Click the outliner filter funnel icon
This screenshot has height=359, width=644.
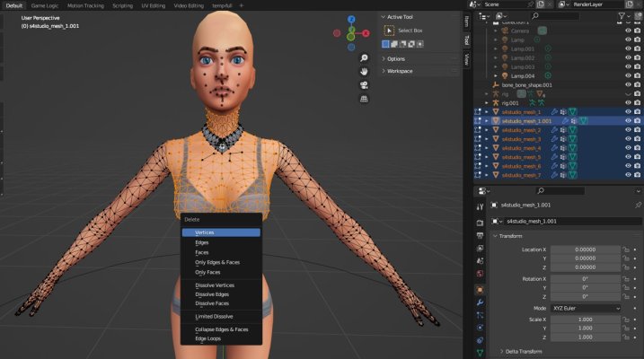pyautogui.click(x=622, y=16)
